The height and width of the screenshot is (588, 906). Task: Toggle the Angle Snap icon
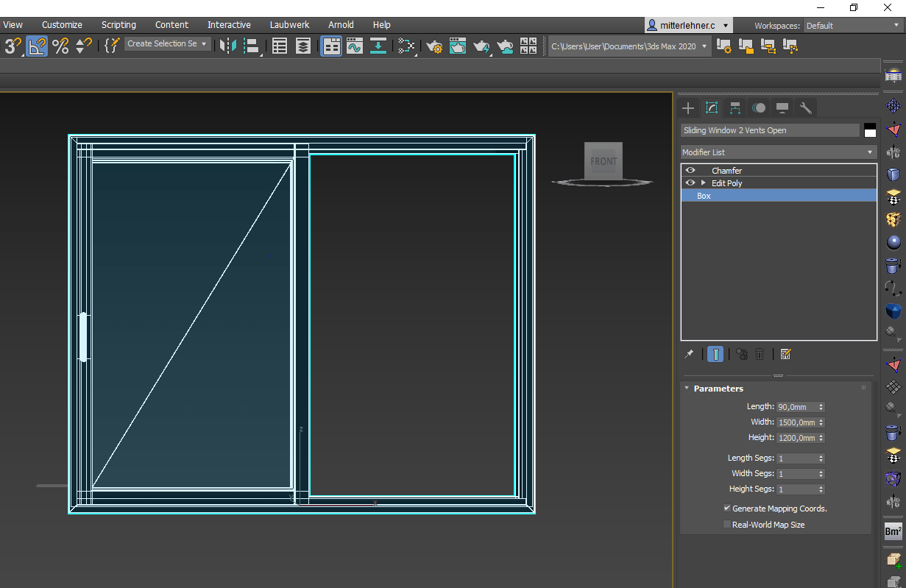(37, 46)
